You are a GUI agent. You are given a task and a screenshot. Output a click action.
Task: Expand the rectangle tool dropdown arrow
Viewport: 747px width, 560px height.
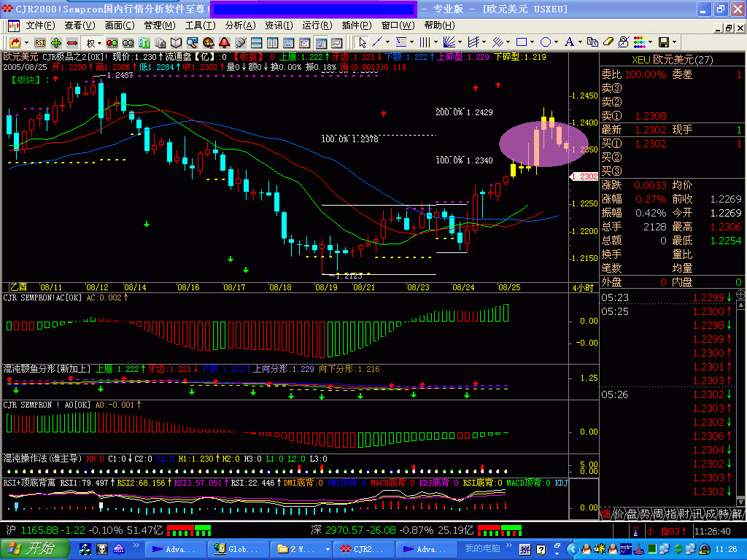pyautogui.click(x=532, y=43)
